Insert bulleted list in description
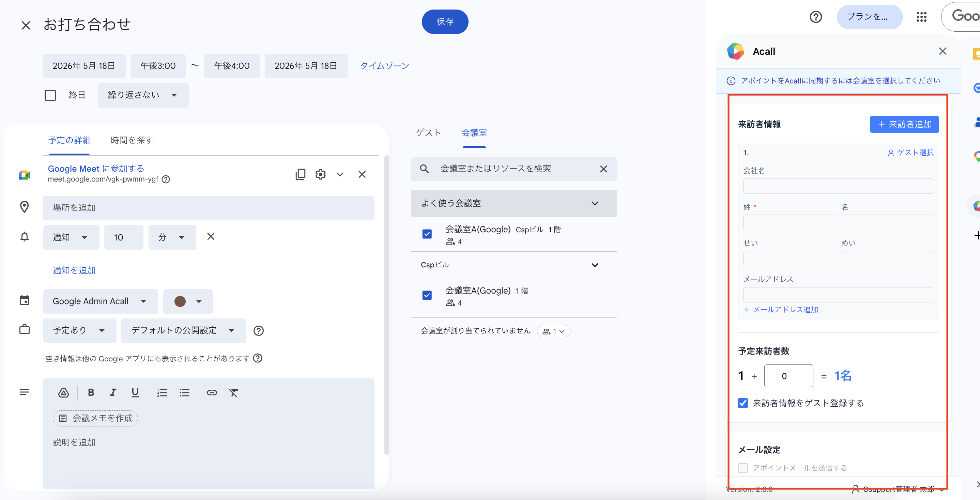 [184, 392]
